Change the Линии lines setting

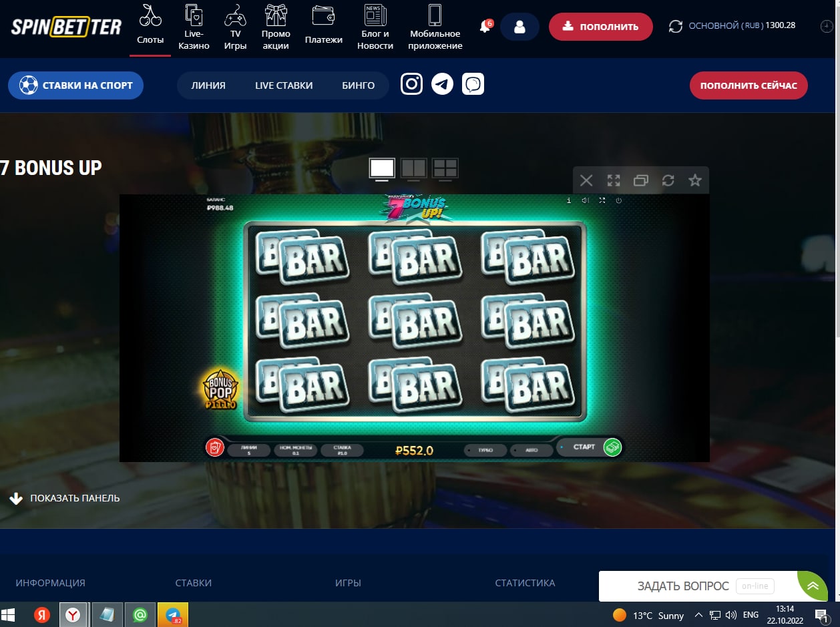click(x=248, y=449)
